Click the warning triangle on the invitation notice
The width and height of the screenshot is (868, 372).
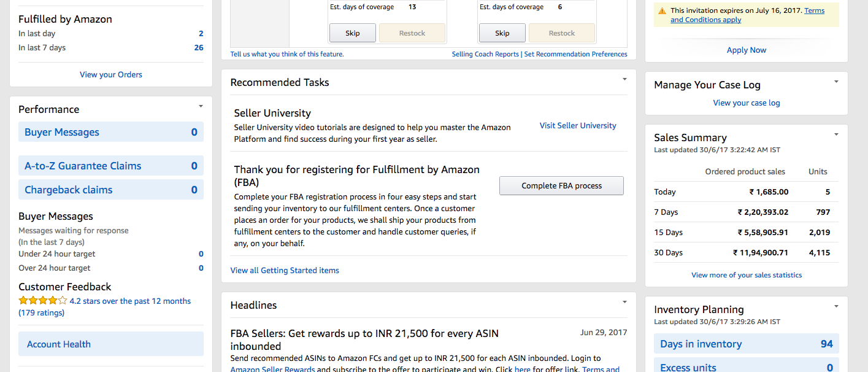pos(661,10)
